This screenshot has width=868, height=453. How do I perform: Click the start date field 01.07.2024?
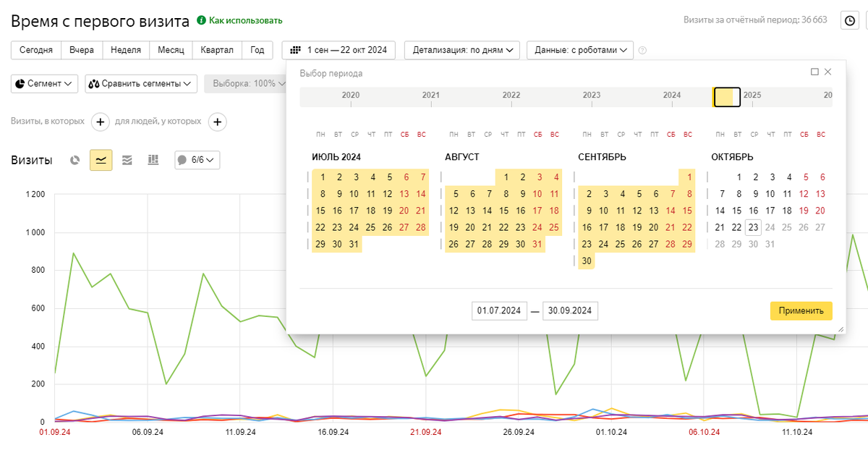point(498,310)
